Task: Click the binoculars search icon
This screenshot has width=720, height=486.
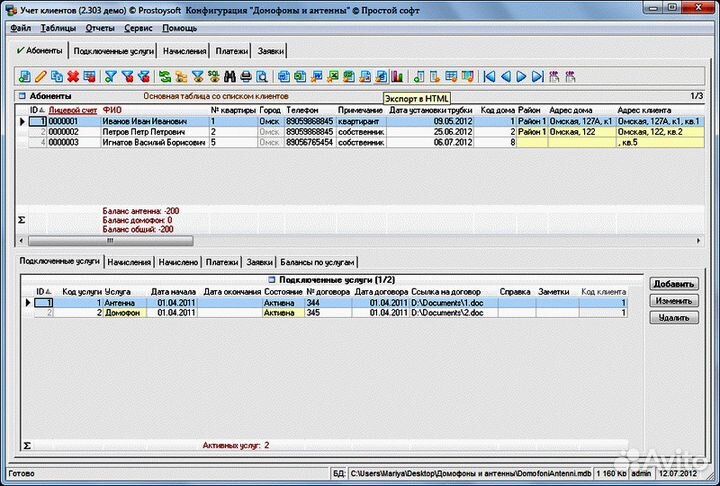Action: [x=229, y=76]
